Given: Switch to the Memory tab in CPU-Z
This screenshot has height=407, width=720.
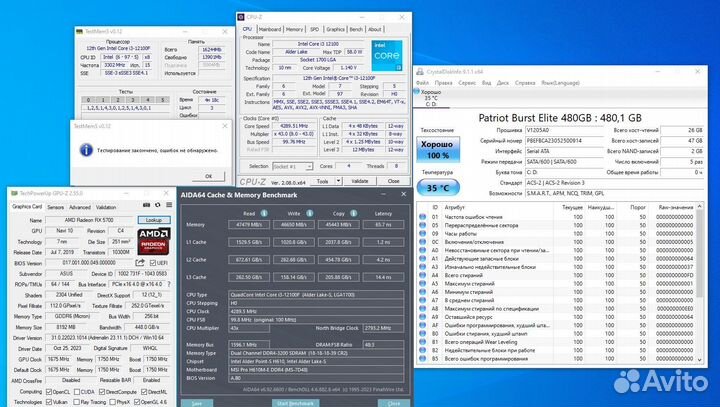Looking at the screenshot, I should click(x=294, y=29).
